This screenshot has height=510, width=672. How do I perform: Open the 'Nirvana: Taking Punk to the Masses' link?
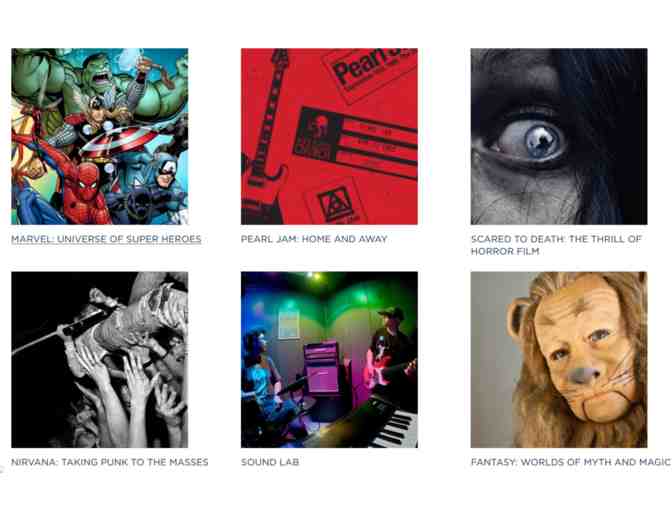(x=110, y=462)
